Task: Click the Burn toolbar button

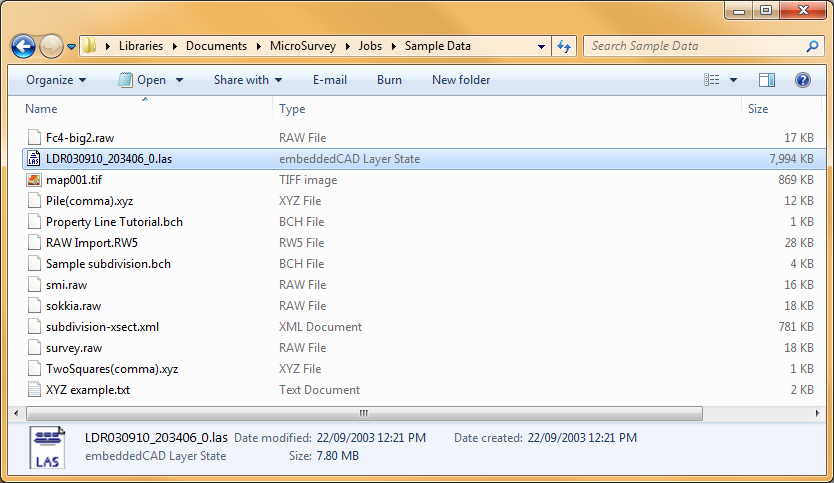Action: [389, 80]
